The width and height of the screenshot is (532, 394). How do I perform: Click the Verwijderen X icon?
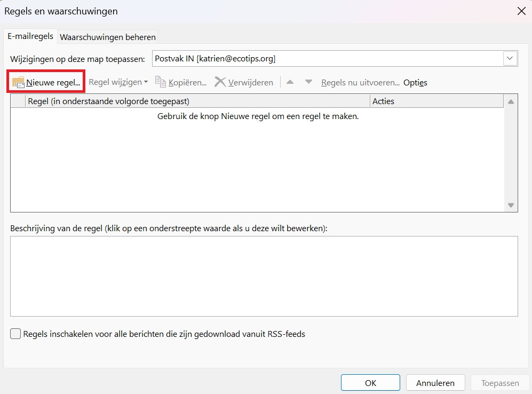click(220, 82)
